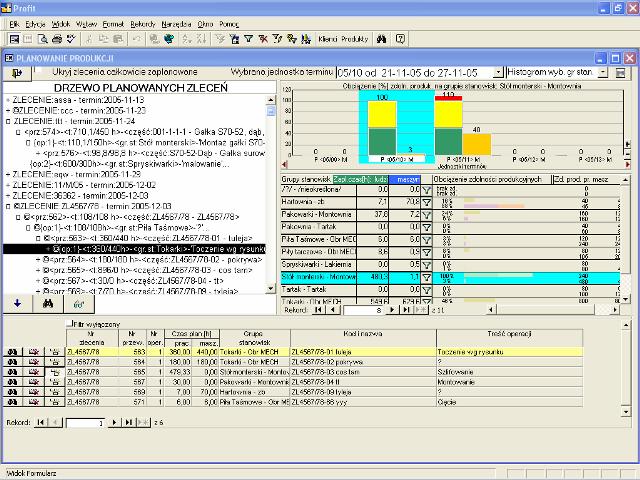
Task: Open the Rekordy menu
Action: (x=143, y=24)
